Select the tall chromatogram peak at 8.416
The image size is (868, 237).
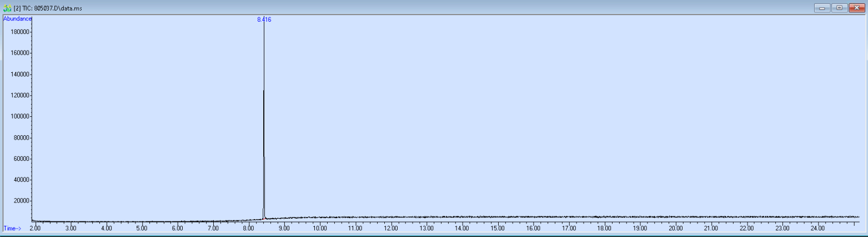pos(264,120)
